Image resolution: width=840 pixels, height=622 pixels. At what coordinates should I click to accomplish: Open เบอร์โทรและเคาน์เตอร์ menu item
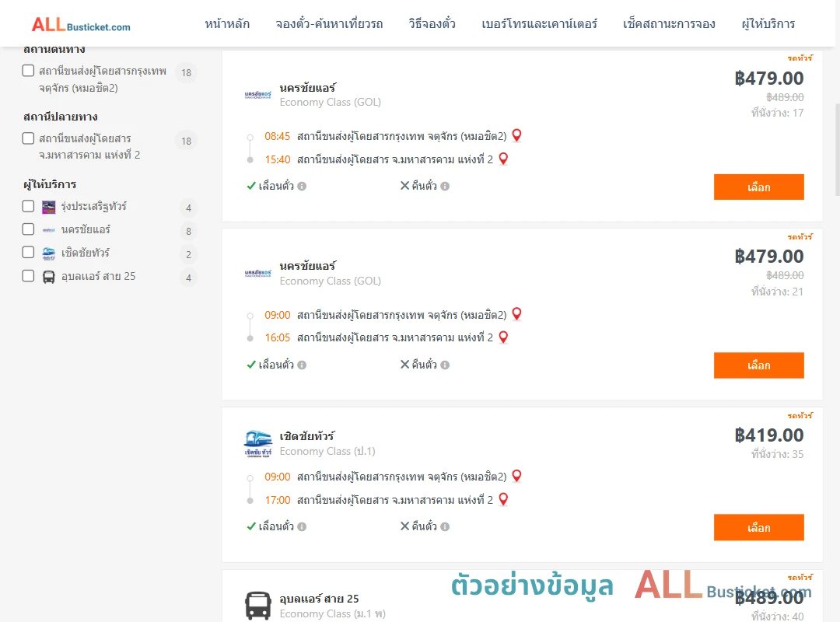coord(539,24)
